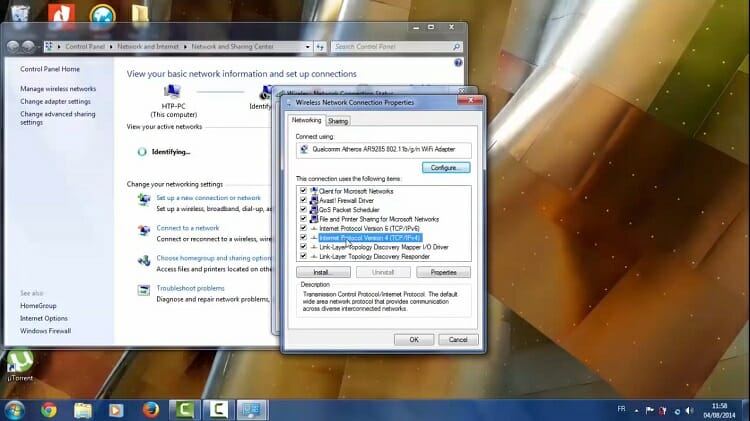Open Manage wireless networks link
Screen dimensions: 750x421
[58, 89]
